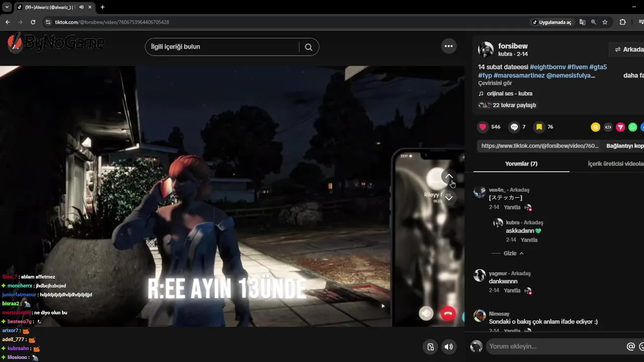Viewport: 644px width, 362px height.
Task: Click '22 tekrar paylaştı' reposts
Action: tap(514, 105)
